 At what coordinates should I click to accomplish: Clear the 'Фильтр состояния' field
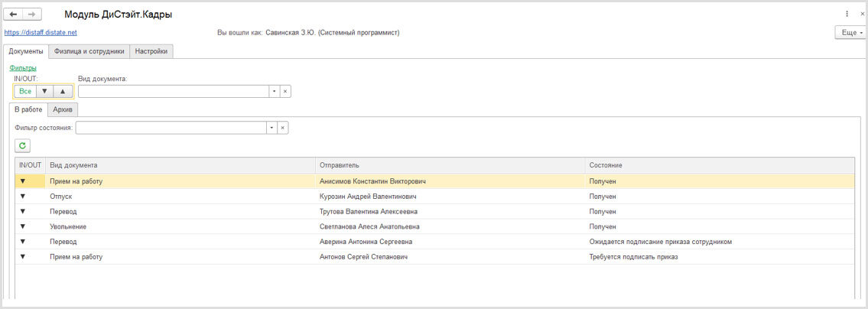pyautogui.click(x=282, y=128)
